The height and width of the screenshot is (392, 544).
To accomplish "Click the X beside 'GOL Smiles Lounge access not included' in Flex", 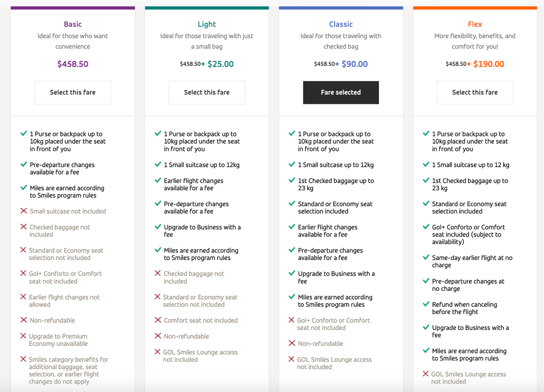I will tap(426, 374).
